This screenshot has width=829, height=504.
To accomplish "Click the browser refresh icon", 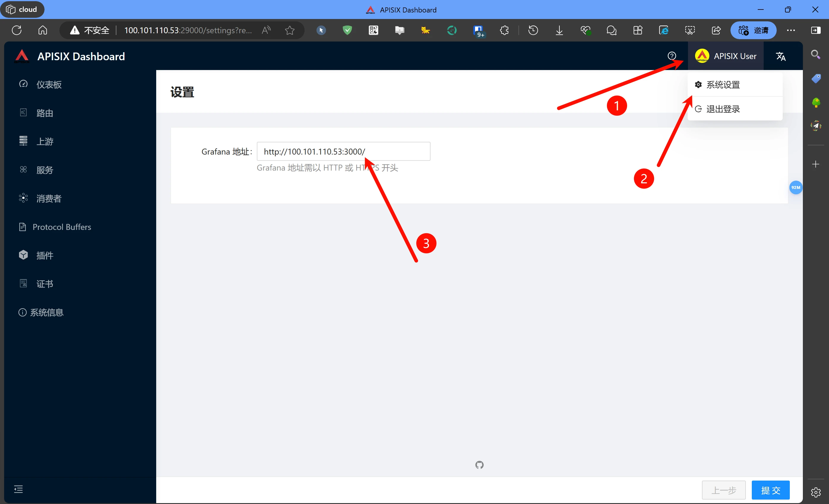I will tap(17, 30).
